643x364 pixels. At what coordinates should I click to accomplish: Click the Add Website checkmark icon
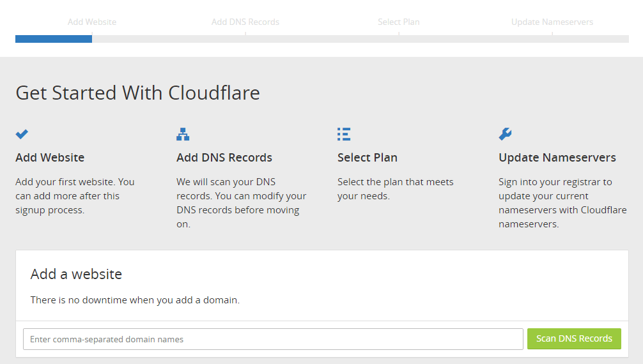click(22, 134)
